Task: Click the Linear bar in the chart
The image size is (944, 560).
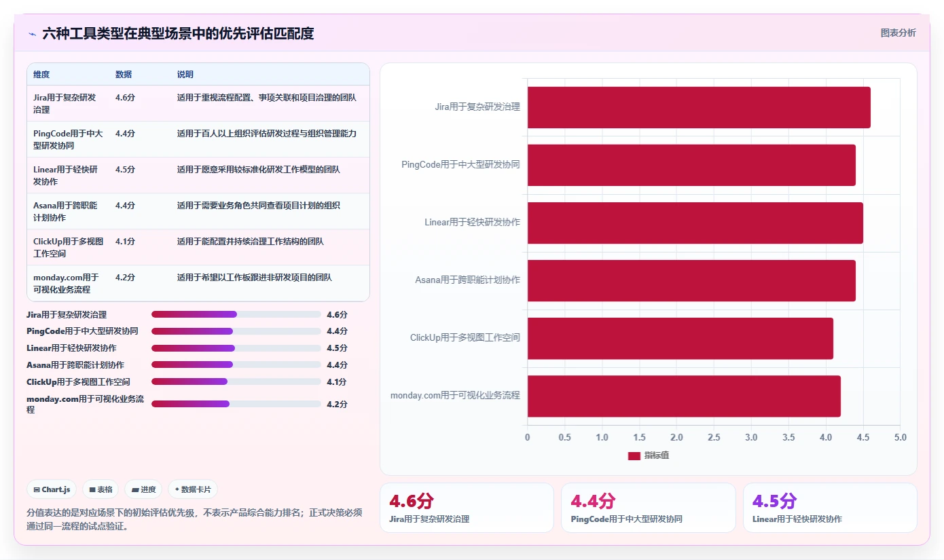Action: pos(695,223)
